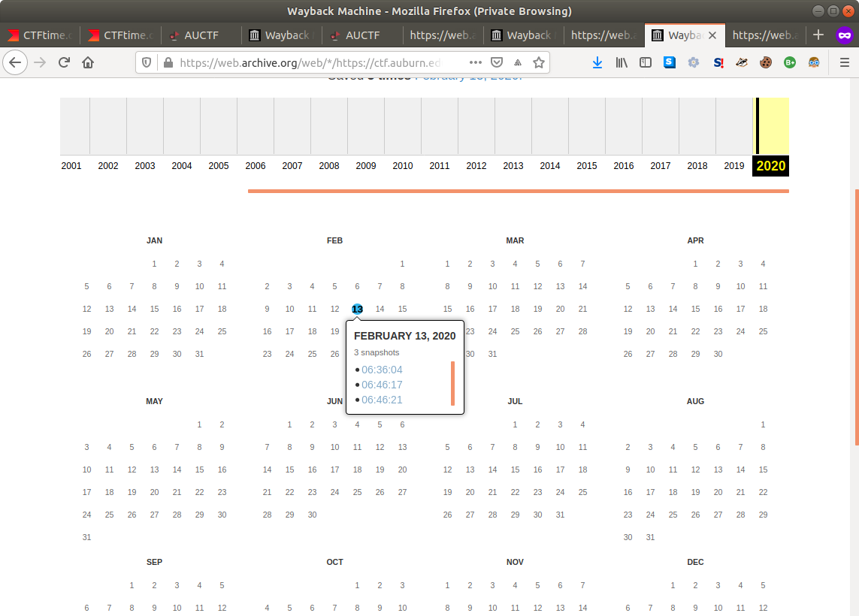Open the Library bookshelf icon
The height and width of the screenshot is (616, 859).
click(622, 62)
